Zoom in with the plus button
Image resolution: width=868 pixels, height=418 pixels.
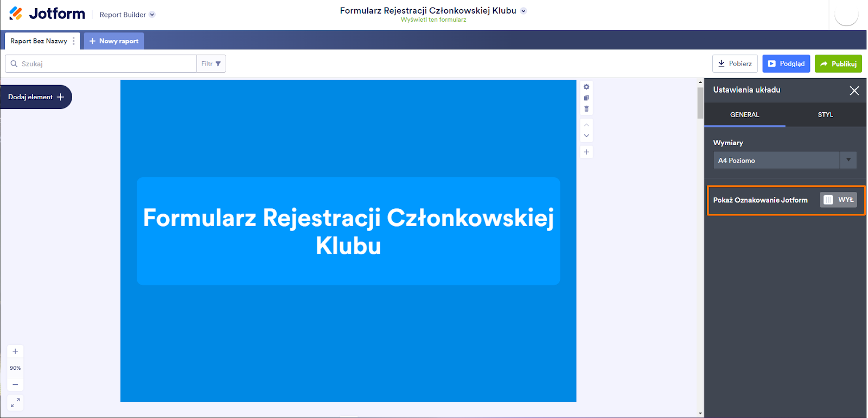pyautogui.click(x=15, y=351)
